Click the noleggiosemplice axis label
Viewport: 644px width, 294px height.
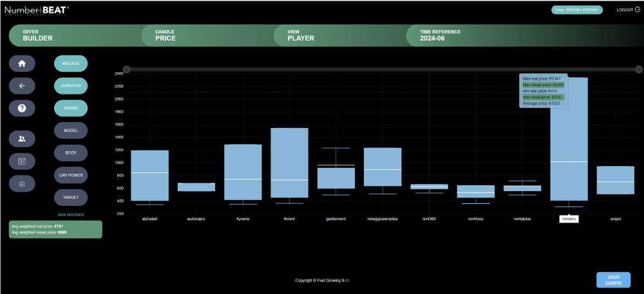point(383,219)
